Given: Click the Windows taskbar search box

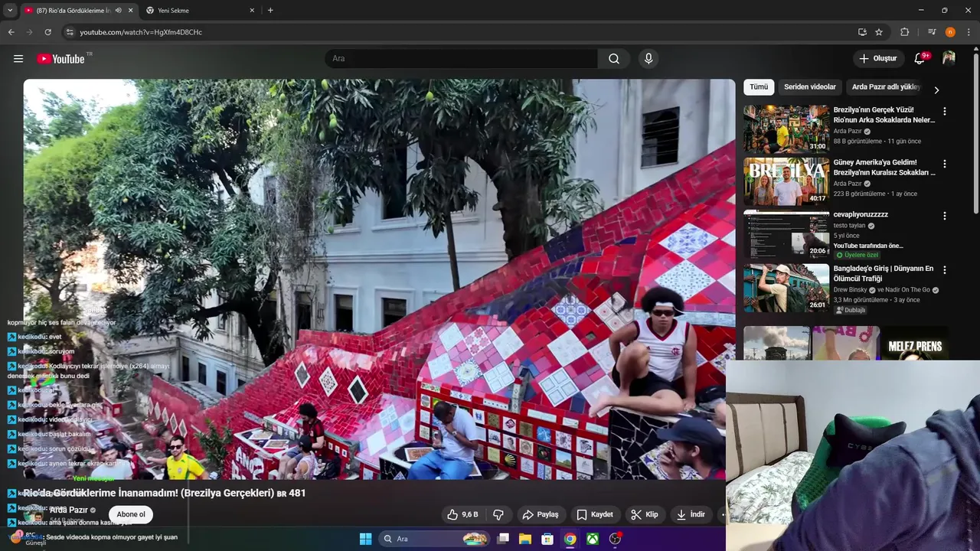Looking at the screenshot, I should click(x=434, y=539).
